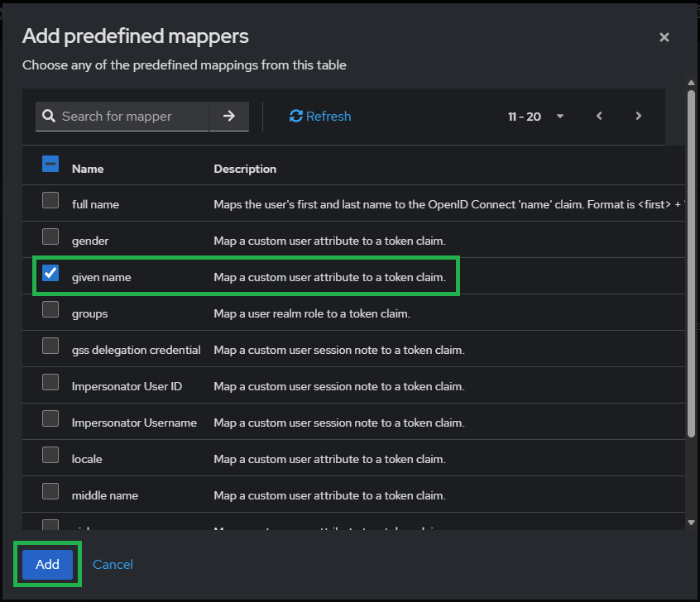Select the middle name checkbox

[x=50, y=491]
